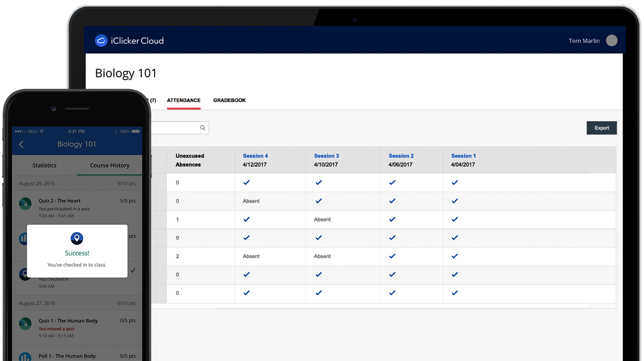Tap the Quiz 1 - The Human Body icon
The height and width of the screenshot is (361, 644).
coord(25,324)
